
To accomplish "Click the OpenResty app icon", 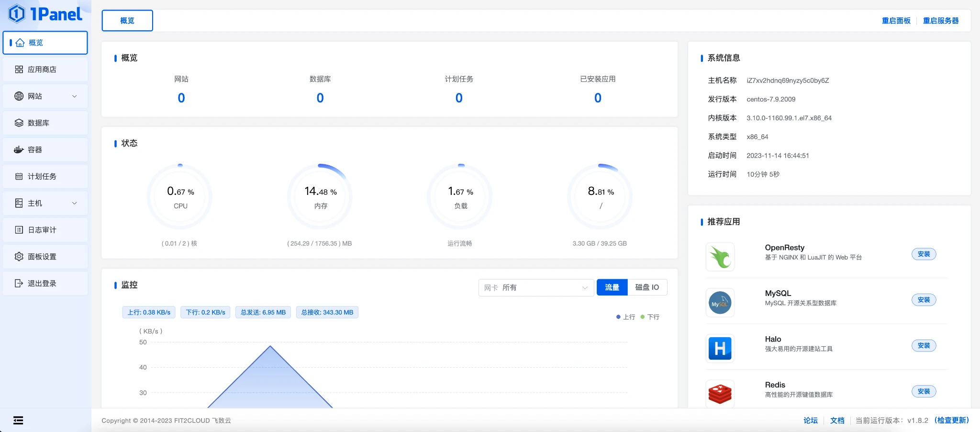I will (720, 257).
